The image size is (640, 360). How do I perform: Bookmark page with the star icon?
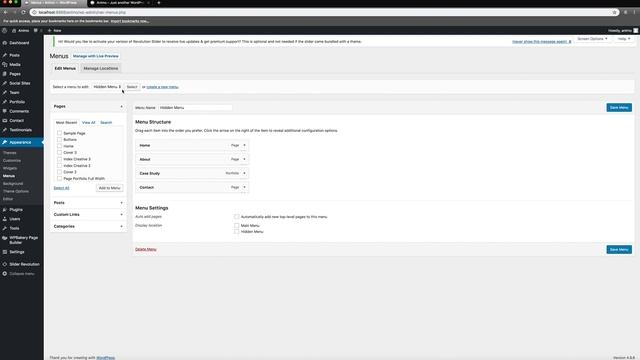point(614,12)
